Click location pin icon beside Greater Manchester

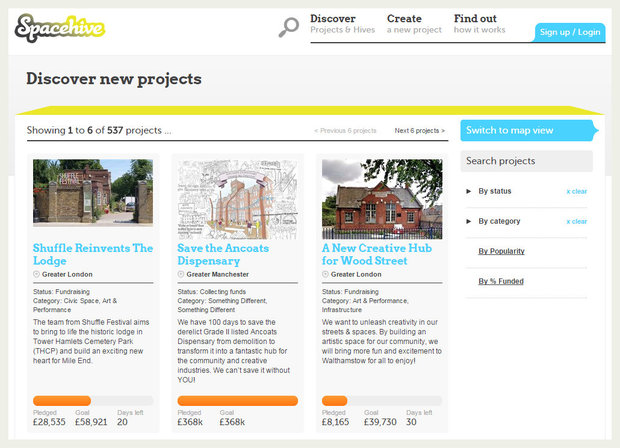(x=181, y=273)
